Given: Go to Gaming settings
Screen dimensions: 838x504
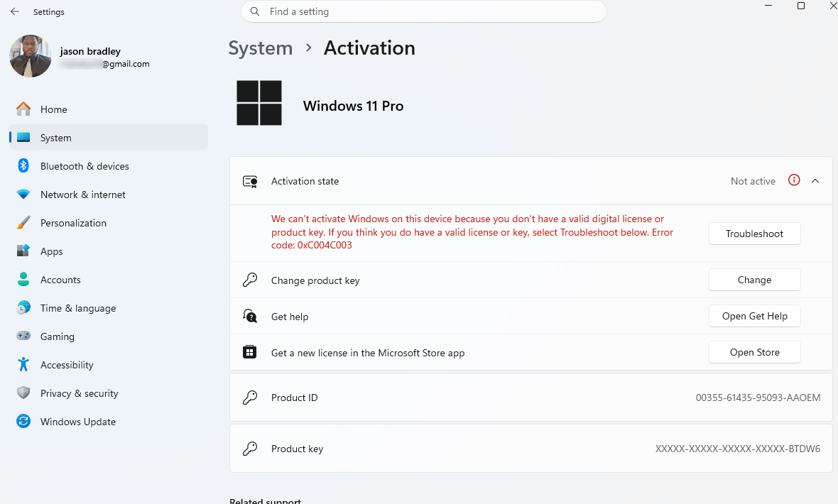Looking at the screenshot, I should [x=109, y=336].
